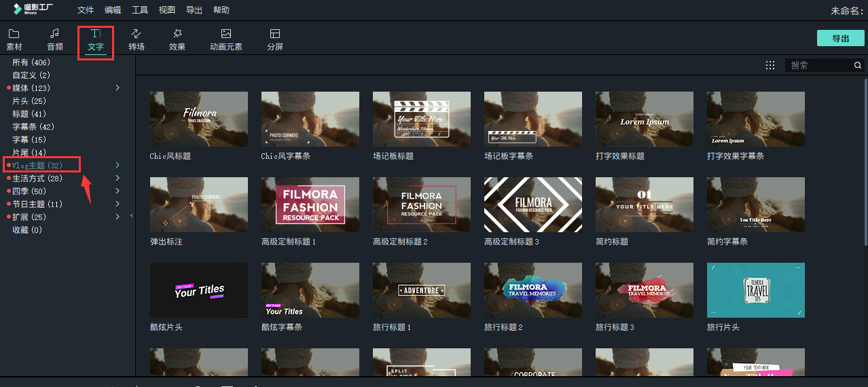Expand the 媒体 (123) category arrow
This screenshot has width=868, height=387.
[x=117, y=88]
